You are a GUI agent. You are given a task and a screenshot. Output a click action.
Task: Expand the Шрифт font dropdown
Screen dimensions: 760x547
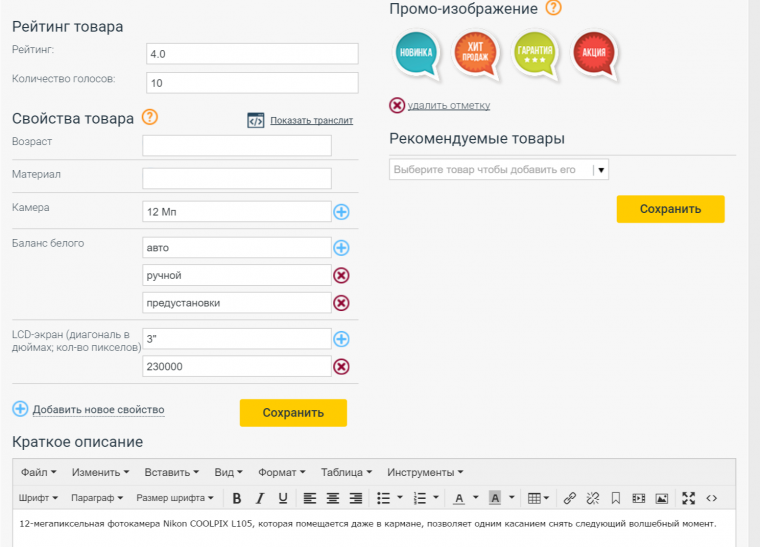(x=39, y=498)
